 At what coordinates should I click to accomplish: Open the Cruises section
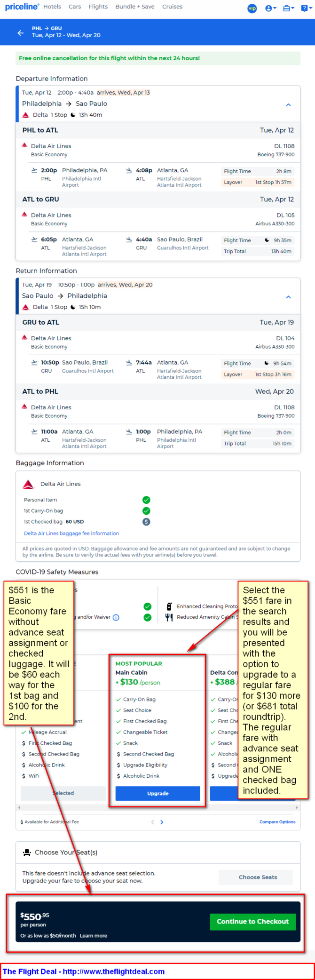click(172, 7)
